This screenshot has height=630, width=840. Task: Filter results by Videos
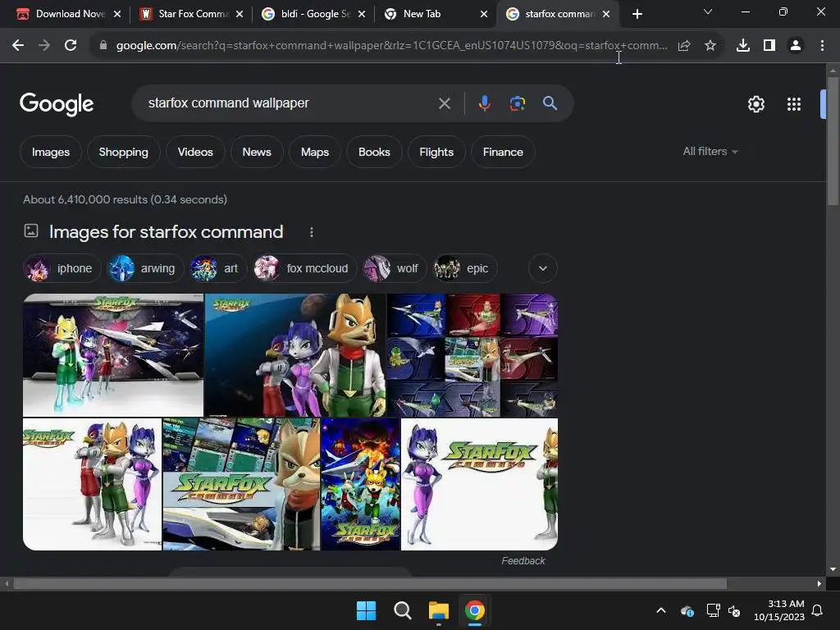tap(195, 152)
